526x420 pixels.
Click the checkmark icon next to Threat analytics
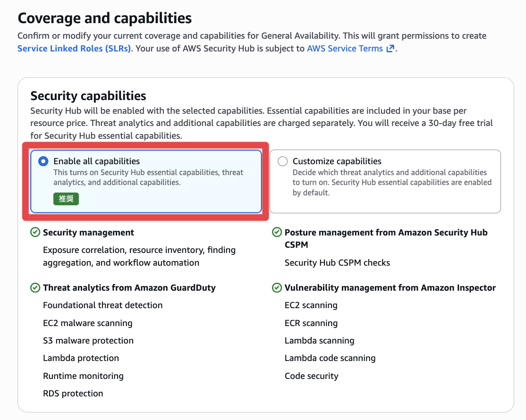tap(35, 287)
